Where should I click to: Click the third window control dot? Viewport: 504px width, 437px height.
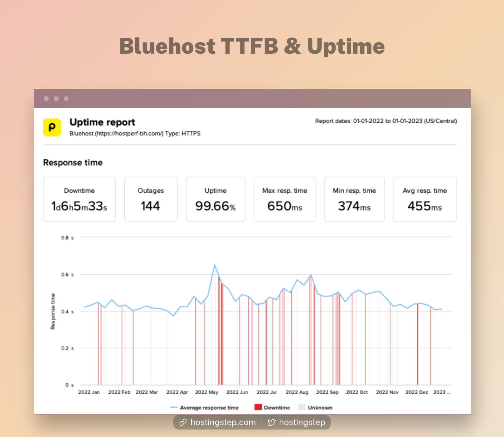tap(66, 99)
